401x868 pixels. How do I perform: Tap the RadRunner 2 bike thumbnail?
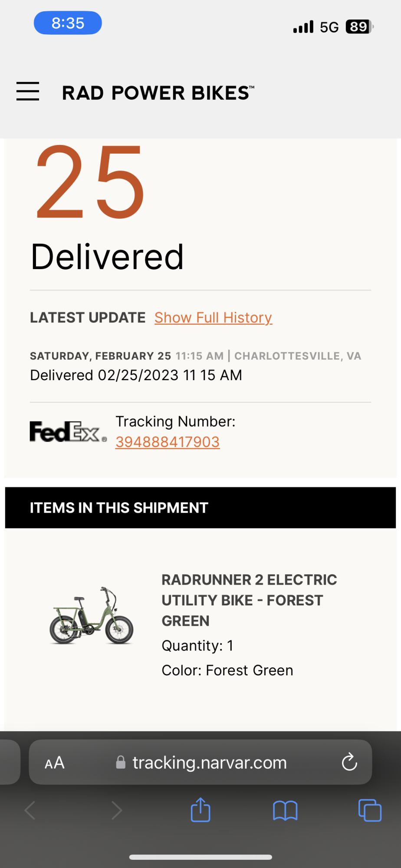[92, 615]
